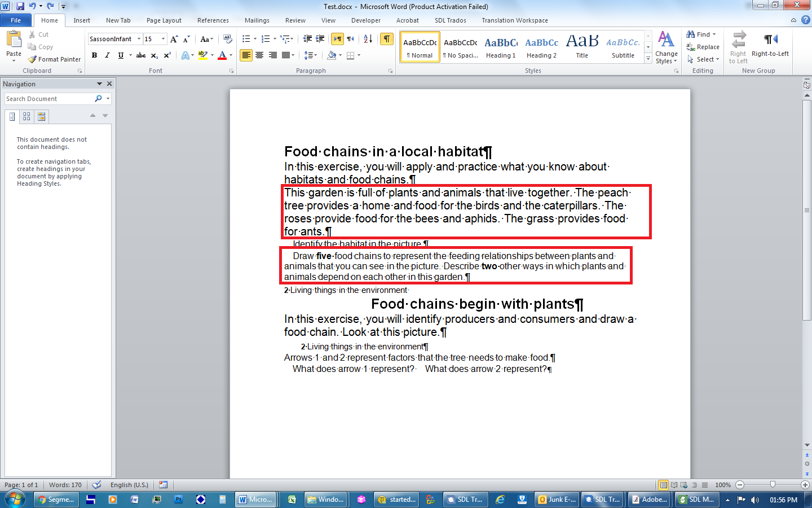This screenshot has width=812, height=508.
Task: Toggle Underline formatting
Action: click(121, 55)
